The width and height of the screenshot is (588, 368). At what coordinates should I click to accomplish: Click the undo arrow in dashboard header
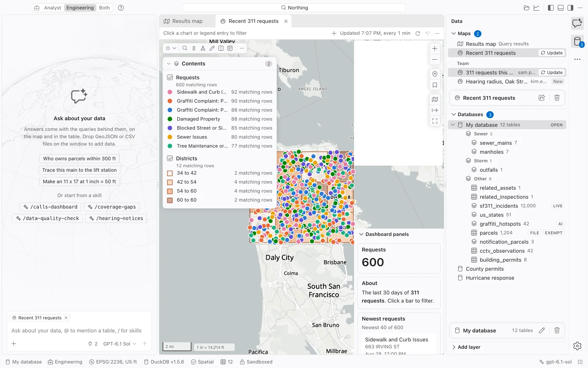tap(428, 34)
